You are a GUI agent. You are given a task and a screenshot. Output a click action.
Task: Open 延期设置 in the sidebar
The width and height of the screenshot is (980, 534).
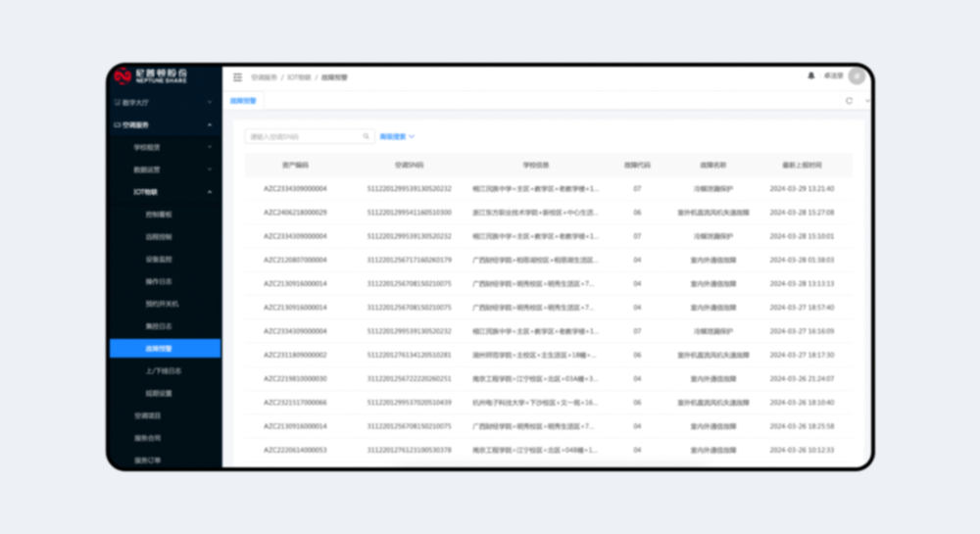click(x=159, y=394)
